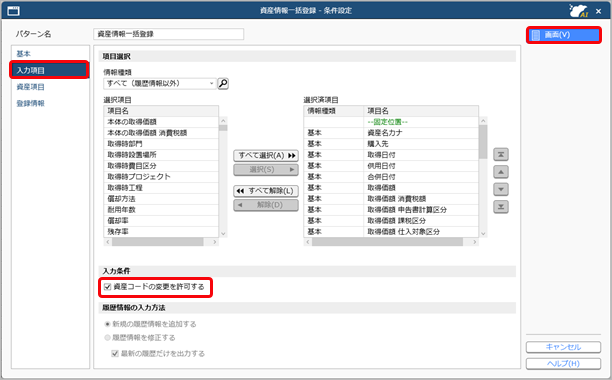
Task: Select 償却方法 in 選択項目 list
Action: (x=161, y=199)
